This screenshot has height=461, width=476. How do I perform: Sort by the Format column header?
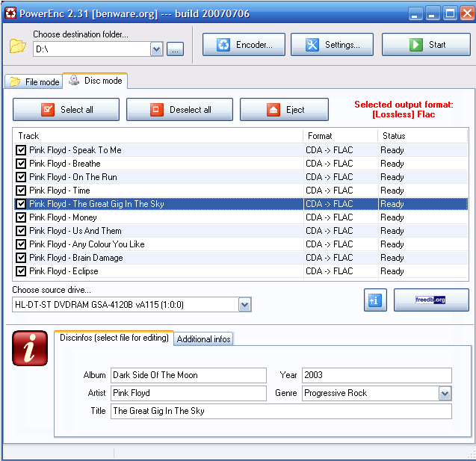341,136
